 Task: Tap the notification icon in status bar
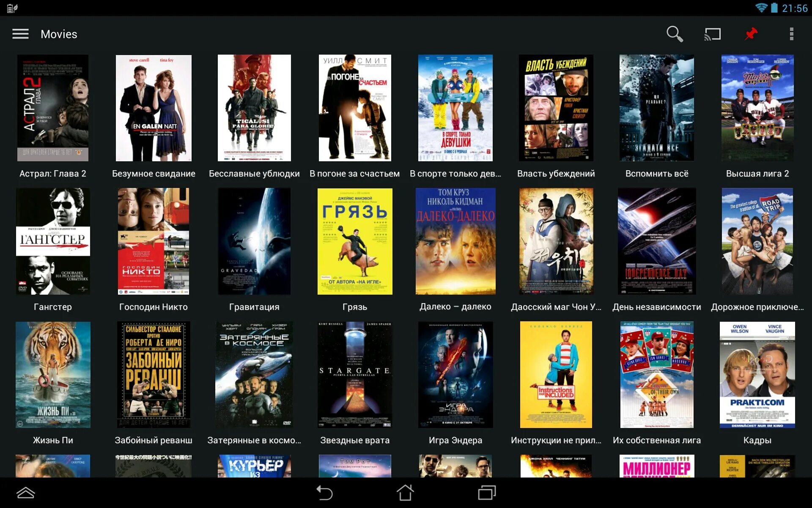pyautogui.click(x=12, y=8)
